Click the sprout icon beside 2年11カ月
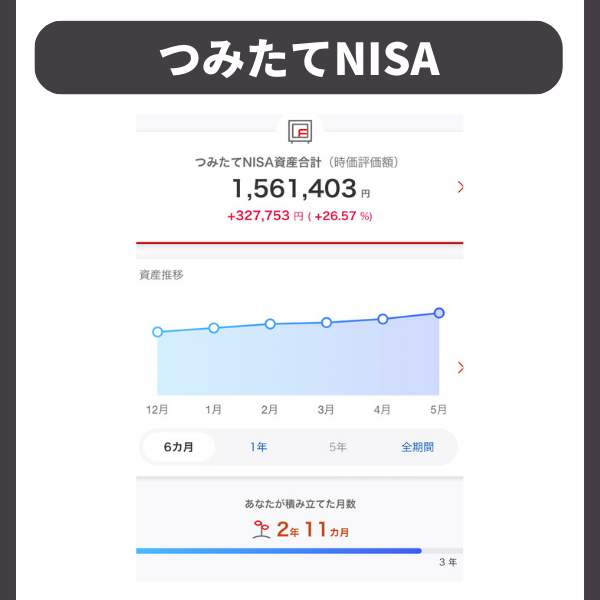 click(x=262, y=530)
